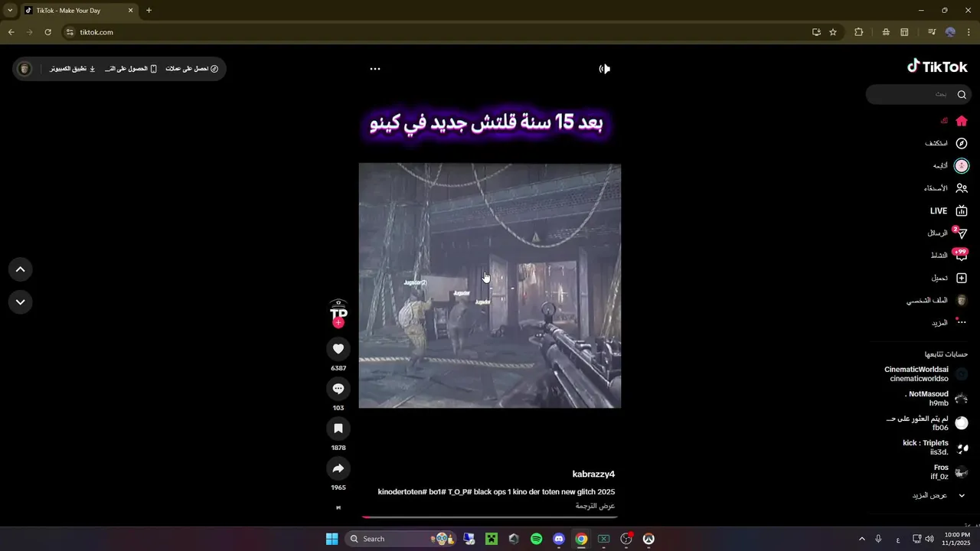Open the media controls music icon

[932, 32]
